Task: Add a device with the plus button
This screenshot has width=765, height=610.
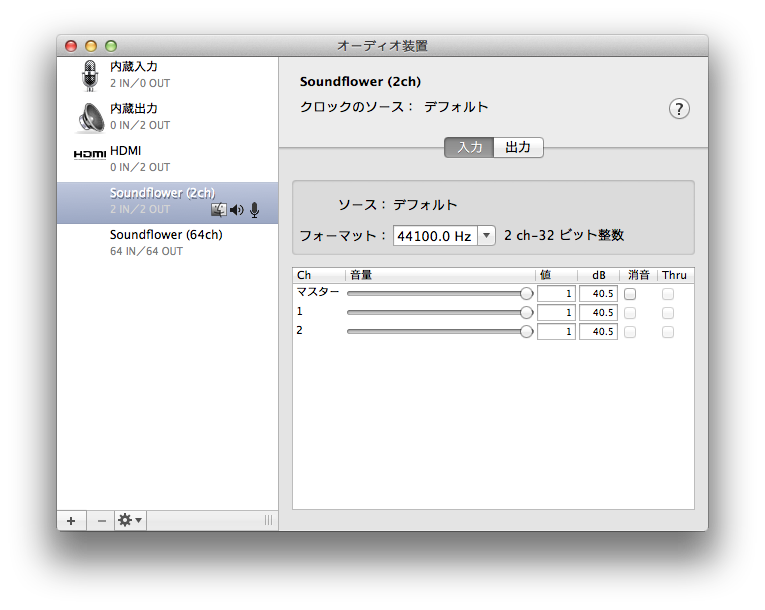Action: [x=71, y=521]
